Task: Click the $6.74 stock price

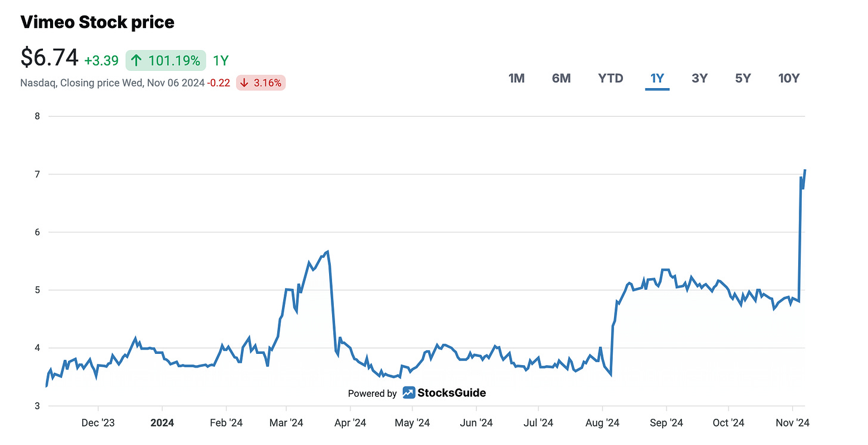Action: point(49,58)
